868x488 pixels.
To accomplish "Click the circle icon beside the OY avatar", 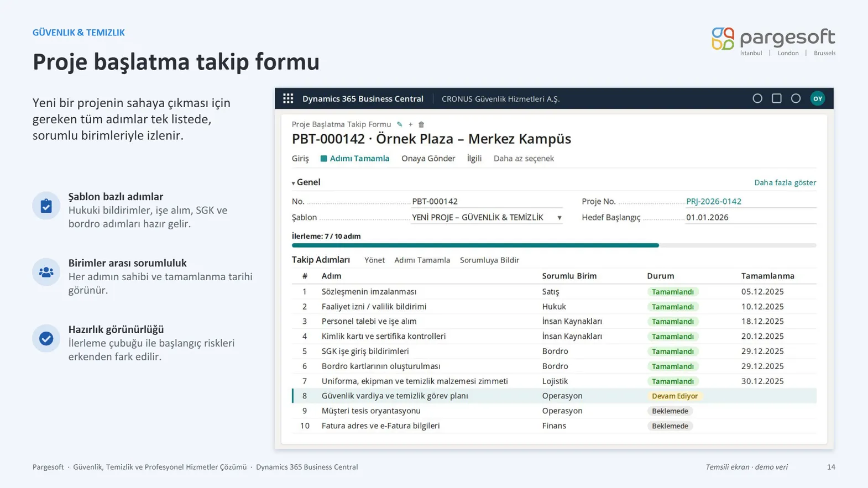I will 796,98.
